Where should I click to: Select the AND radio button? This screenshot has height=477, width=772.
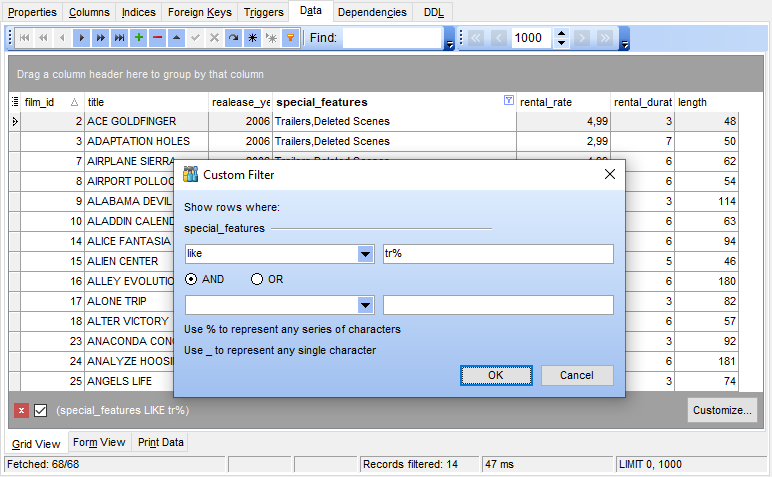click(191, 279)
